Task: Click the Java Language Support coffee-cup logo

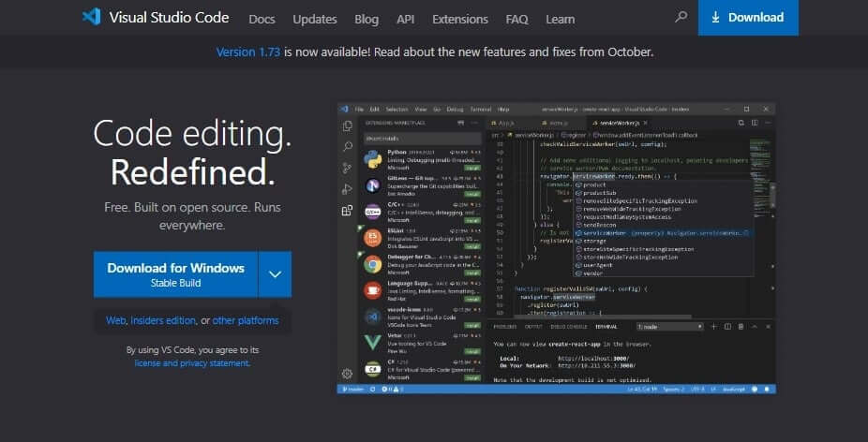Action: coord(372,290)
